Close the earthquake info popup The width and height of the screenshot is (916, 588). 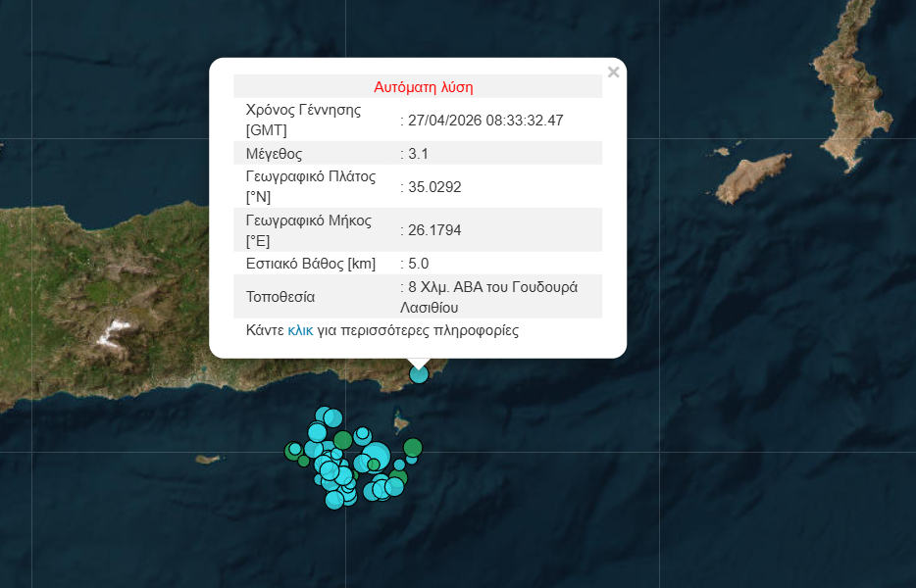pyautogui.click(x=613, y=73)
